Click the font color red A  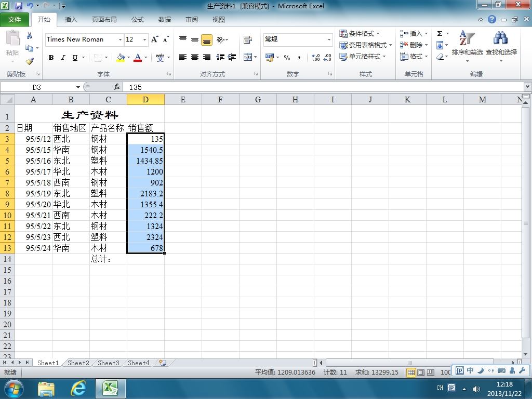(x=137, y=58)
